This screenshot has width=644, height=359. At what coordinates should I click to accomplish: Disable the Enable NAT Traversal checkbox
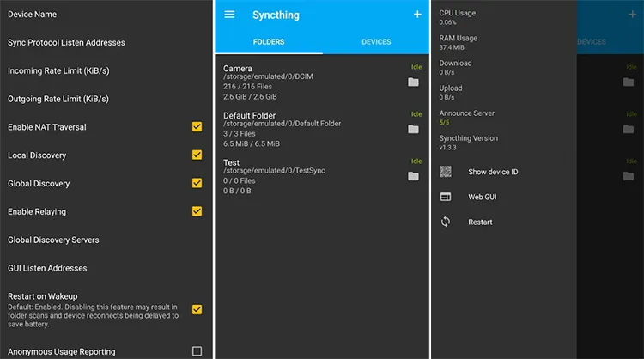[197, 126]
